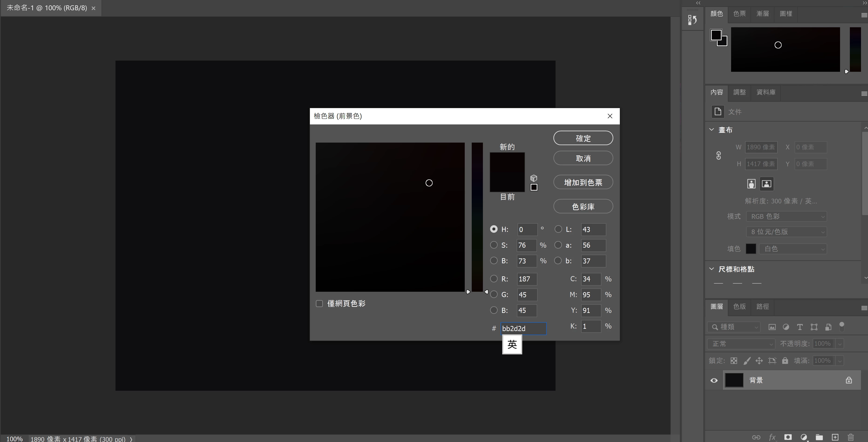
Task: Click the hex color input field
Action: (x=523, y=328)
